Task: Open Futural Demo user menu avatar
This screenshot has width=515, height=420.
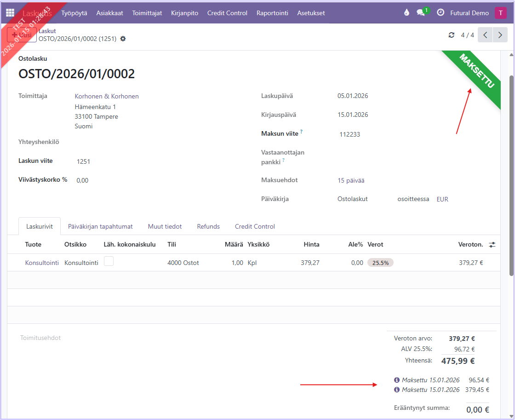Action: pos(500,13)
